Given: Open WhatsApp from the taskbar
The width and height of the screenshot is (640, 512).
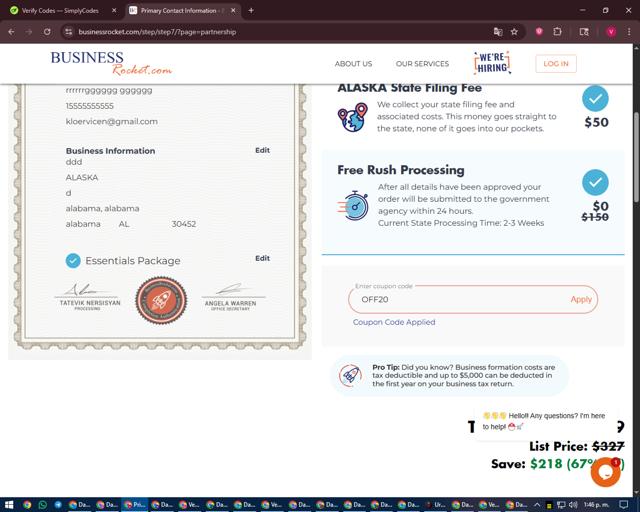Looking at the screenshot, I should (42, 505).
